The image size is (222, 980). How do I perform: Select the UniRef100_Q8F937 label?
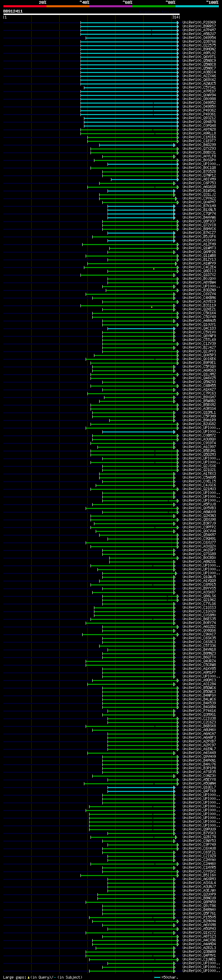pyautogui.click(x=199, y=221)
